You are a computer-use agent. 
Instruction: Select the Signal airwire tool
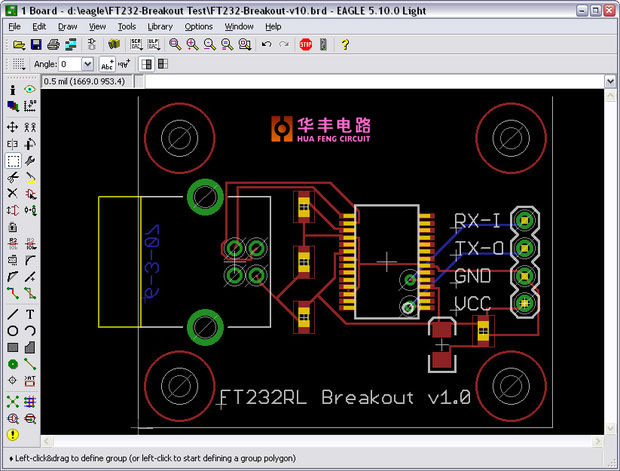pos(30,364)
